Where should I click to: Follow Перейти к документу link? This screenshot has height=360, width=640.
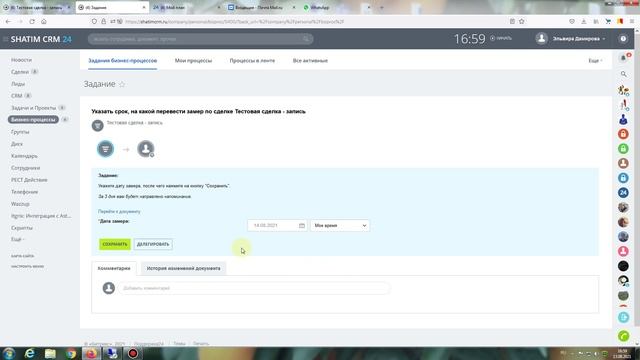point(119,211)
